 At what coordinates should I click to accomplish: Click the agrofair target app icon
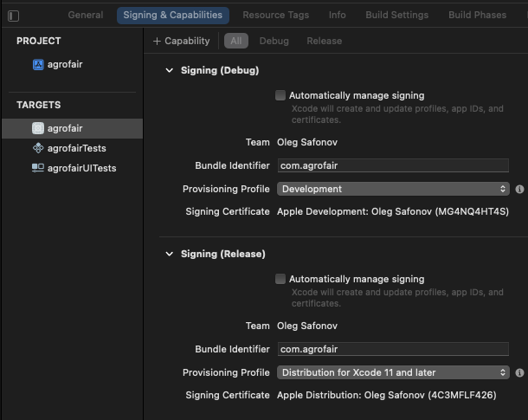click(38, 128)
